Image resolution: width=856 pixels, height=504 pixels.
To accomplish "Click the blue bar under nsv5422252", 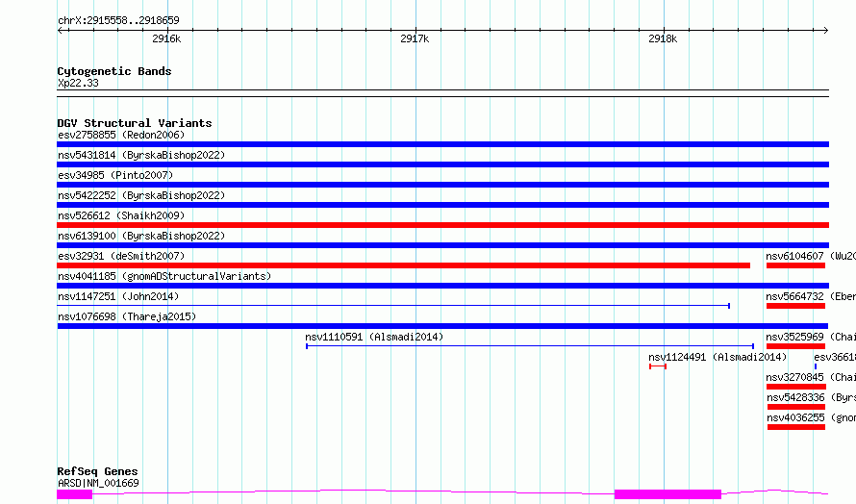I will point(442,205).
